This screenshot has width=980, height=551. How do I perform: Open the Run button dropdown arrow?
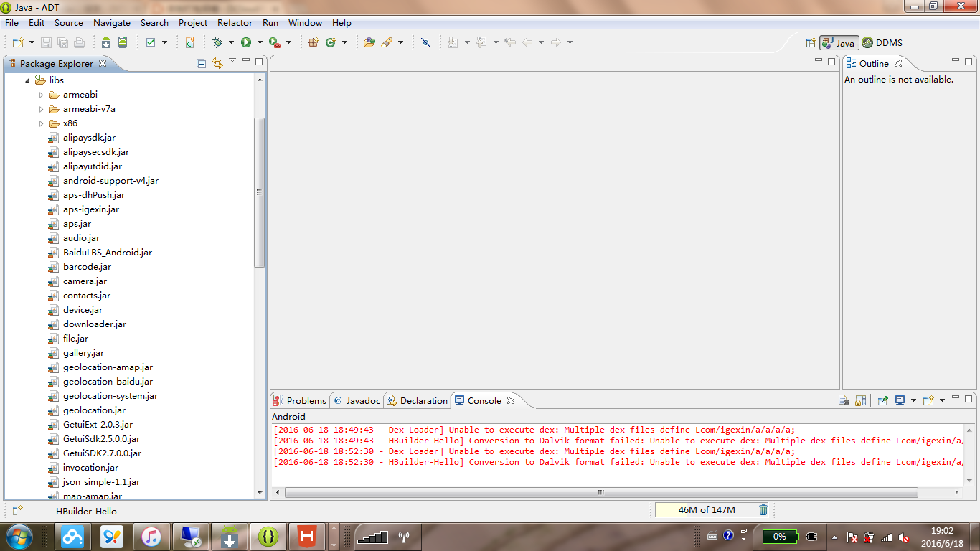(x=260, y=42)
